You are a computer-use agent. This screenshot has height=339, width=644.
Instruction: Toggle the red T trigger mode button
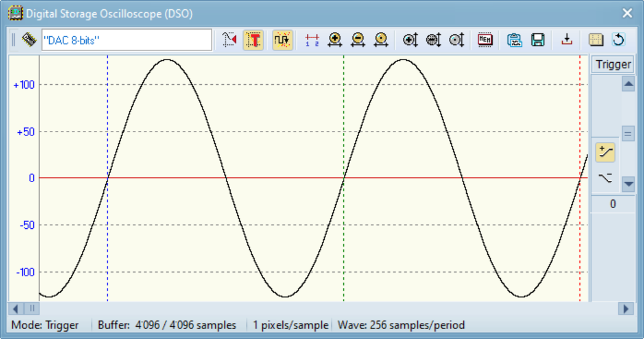(253, 40)
